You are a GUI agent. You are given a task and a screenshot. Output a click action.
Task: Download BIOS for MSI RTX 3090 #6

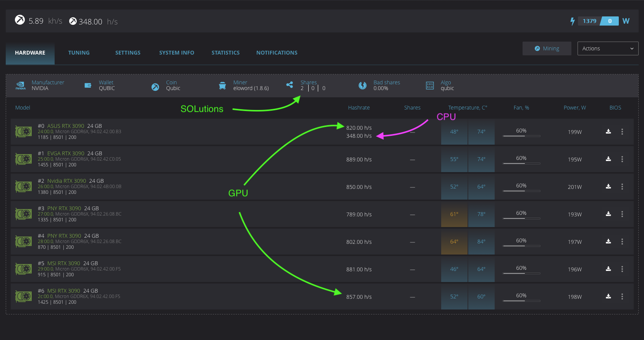pyautogui.click(x=608, y=296)
